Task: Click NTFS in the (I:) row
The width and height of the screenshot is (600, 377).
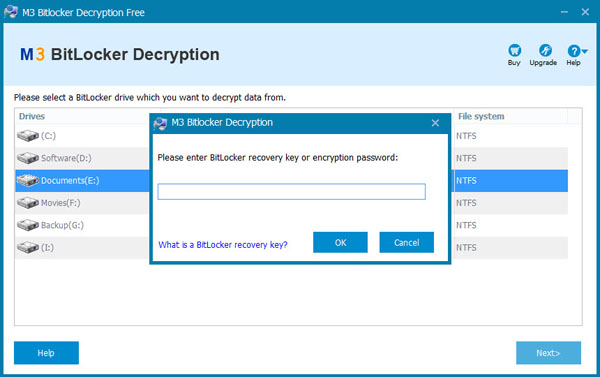Action: click(x=466, y=248)
